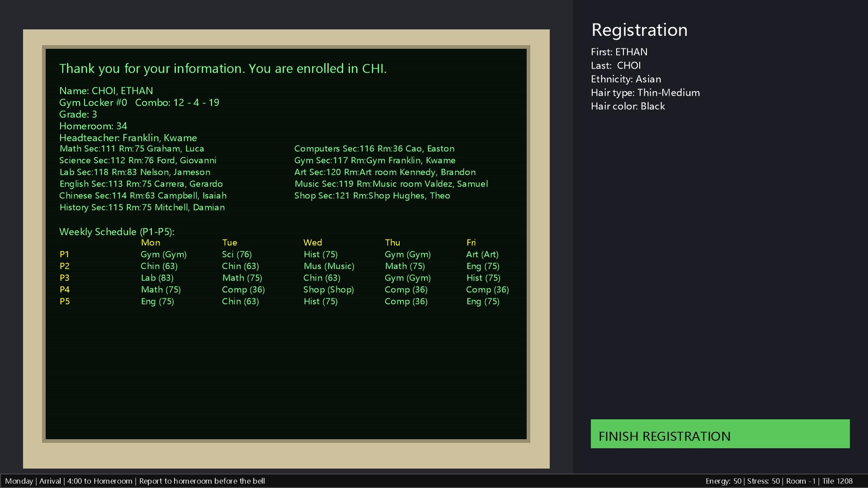868x488 pixels.
Task: Click Monday P1 Gym (Gym) cell
Action: click(x=164, y=254)
